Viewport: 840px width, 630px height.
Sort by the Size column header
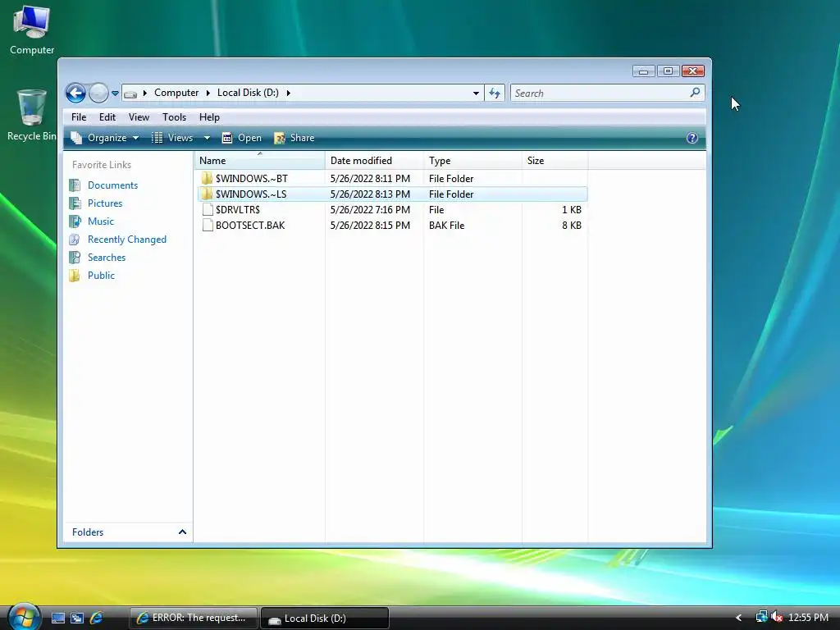(555, 161)
